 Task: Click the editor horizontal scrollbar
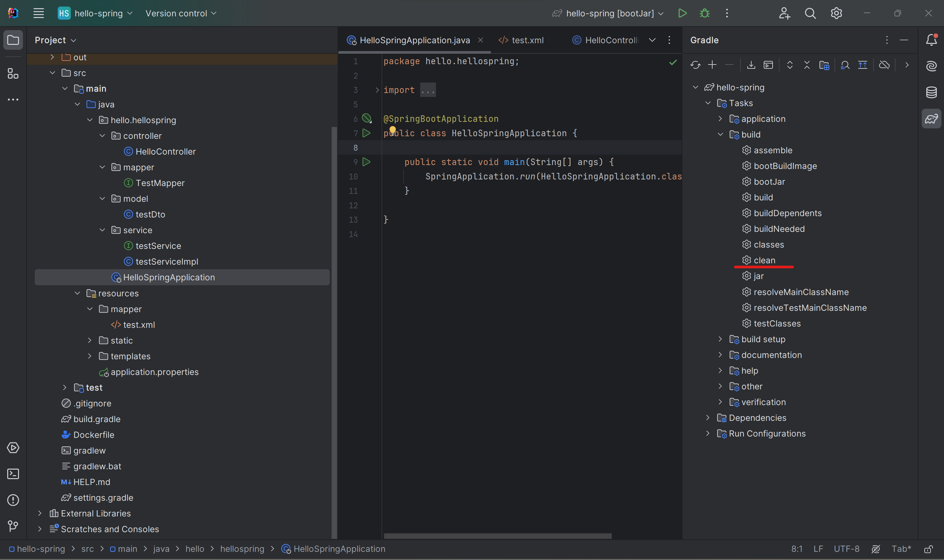point(497,536)
